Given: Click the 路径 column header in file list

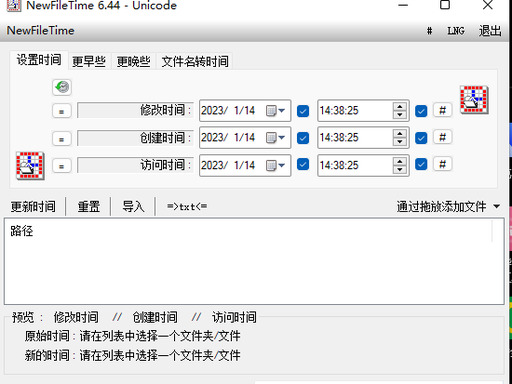Looking at the screenshot, I should click(249, 231).
